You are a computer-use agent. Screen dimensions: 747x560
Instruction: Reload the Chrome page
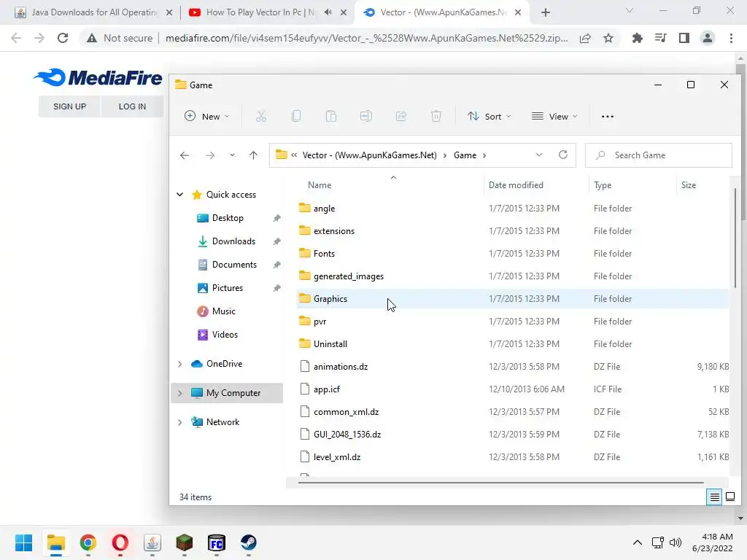tap(63, 38)
